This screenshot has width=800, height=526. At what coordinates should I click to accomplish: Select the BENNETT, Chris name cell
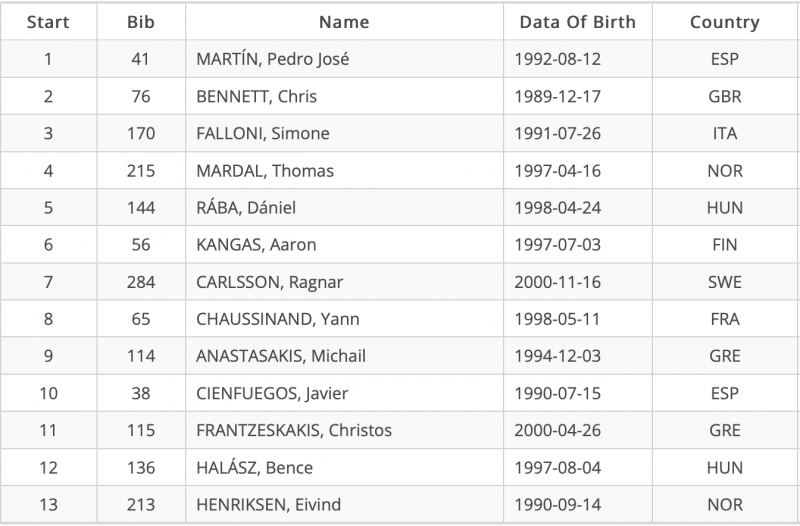257,96
